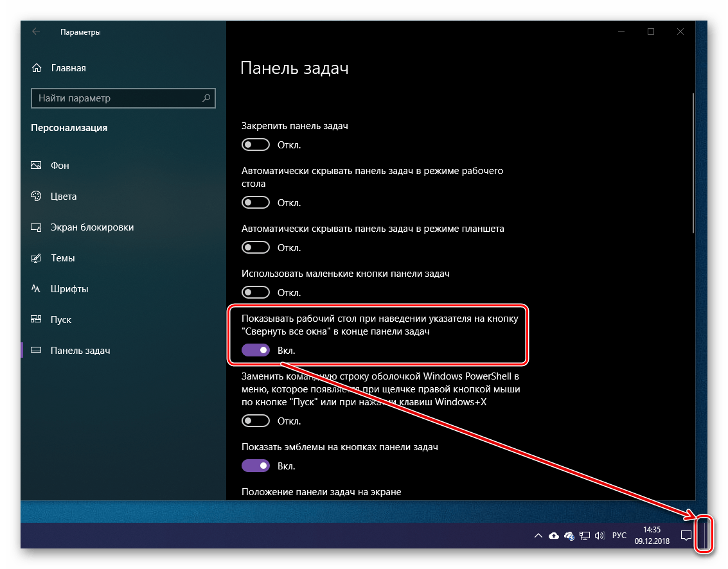
Task: Click the magnifier icon in search box
Action: (x=206, y=98)
